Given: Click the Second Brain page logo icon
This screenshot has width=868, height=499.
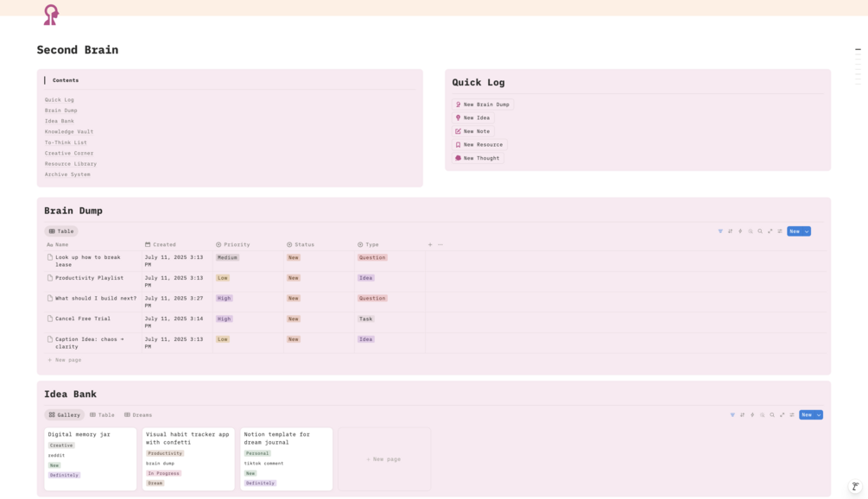Looking at the screenshot, I should [51, 15].
